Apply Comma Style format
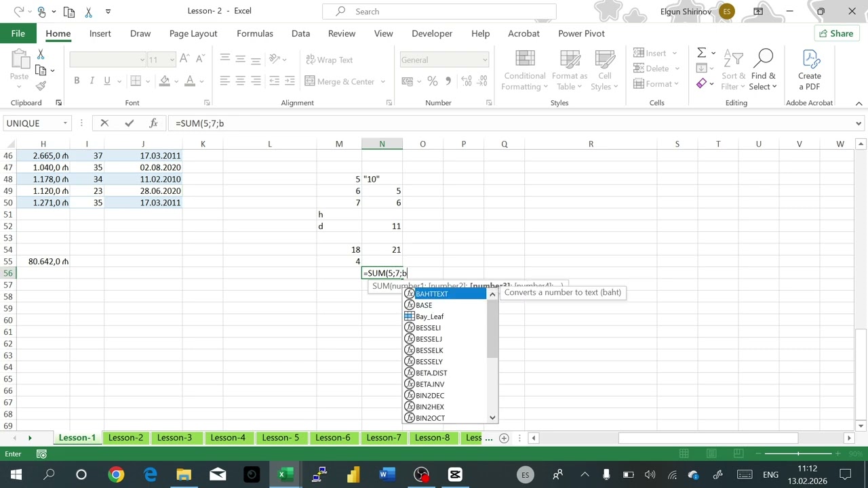 tap(448, 81)
